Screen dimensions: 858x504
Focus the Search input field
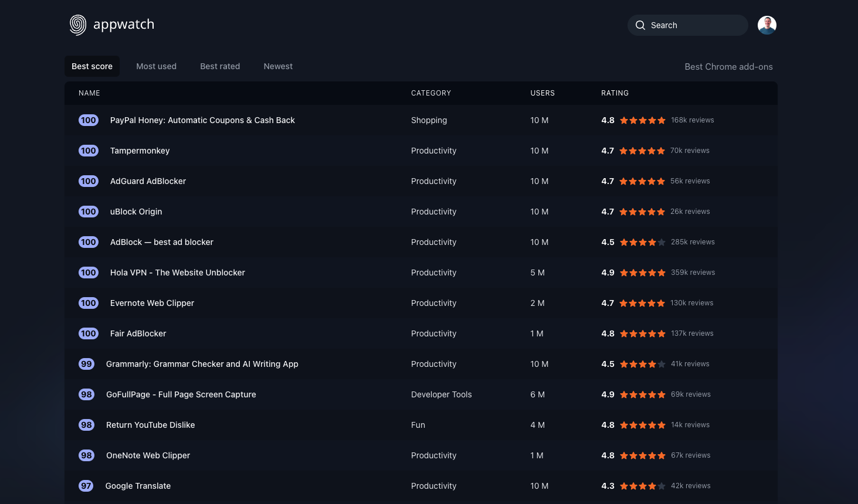click(x=688, y=25)
